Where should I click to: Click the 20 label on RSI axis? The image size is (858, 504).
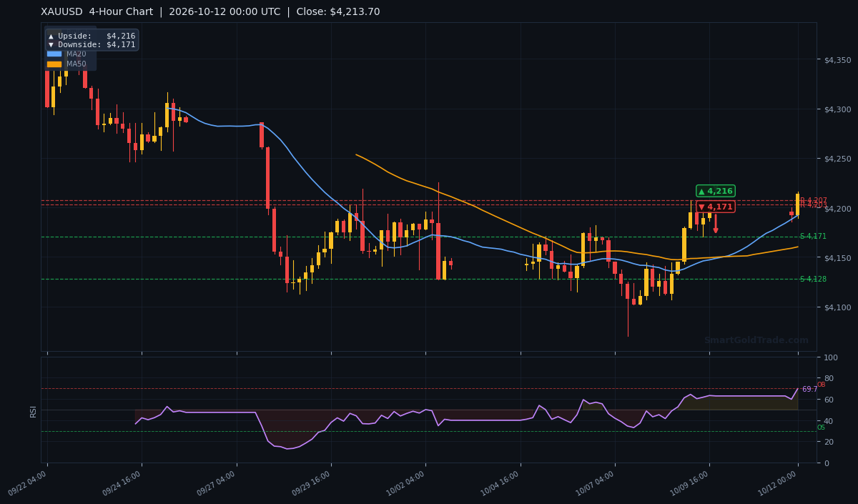829,442
